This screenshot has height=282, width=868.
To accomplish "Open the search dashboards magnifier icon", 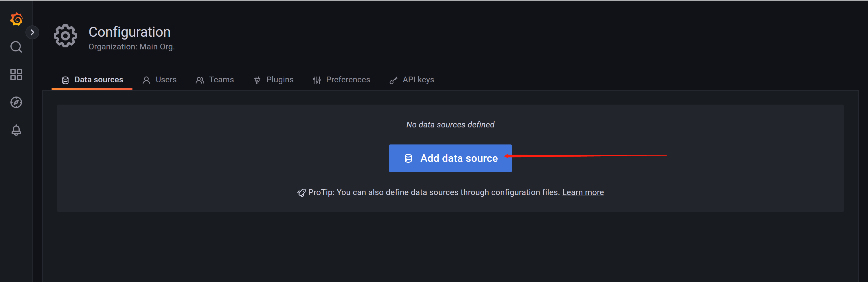I will tap(16, 47).
